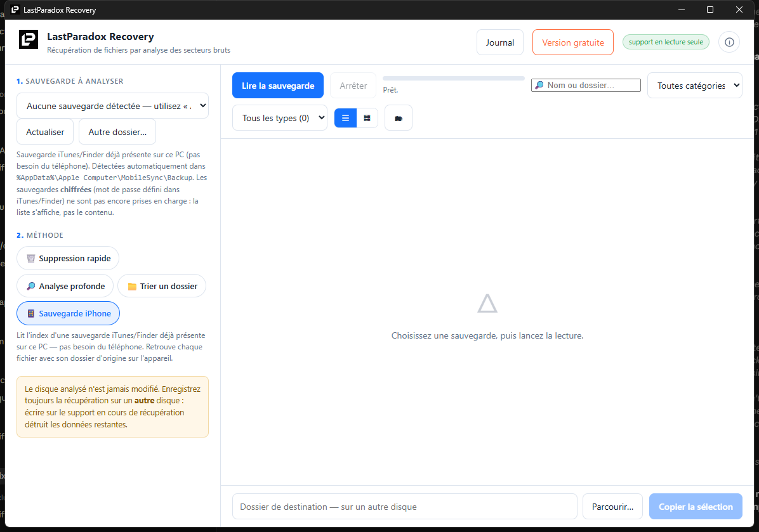Click the 'LastParadox Recovery' header title
The height and width of the screenshot is (532, 759).
(100, 37)
